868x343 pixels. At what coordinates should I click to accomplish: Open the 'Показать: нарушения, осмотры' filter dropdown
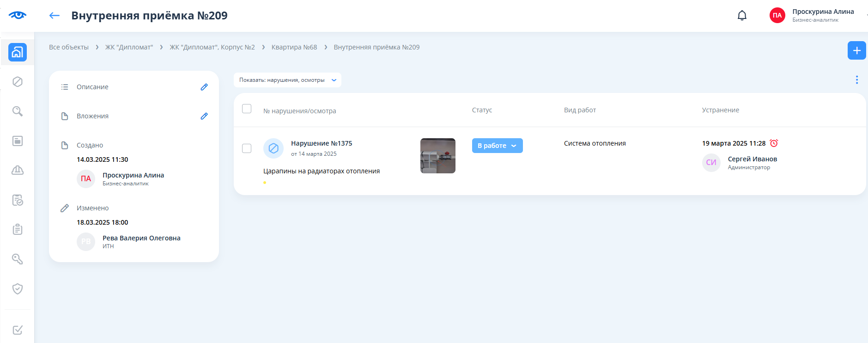[287, 80]
